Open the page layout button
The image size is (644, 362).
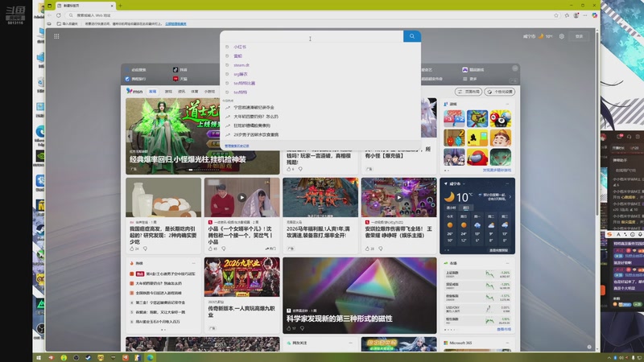click(x=469, y=92)
